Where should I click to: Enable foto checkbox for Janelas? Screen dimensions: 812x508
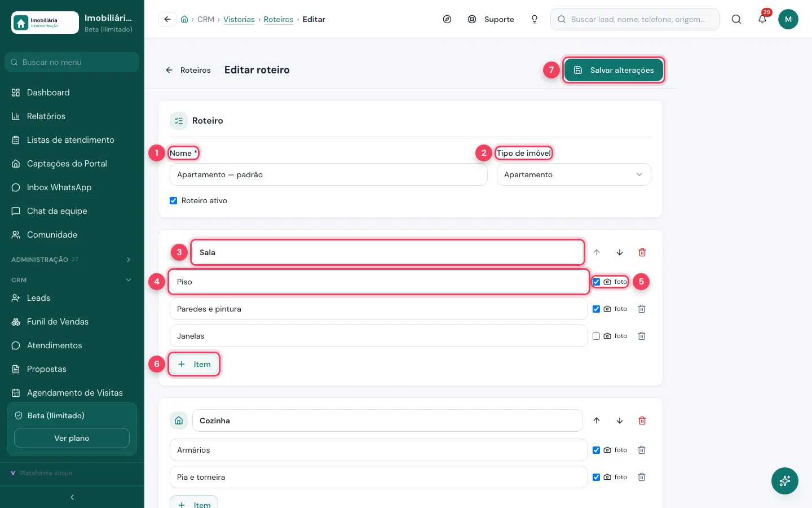pos(596,336)
